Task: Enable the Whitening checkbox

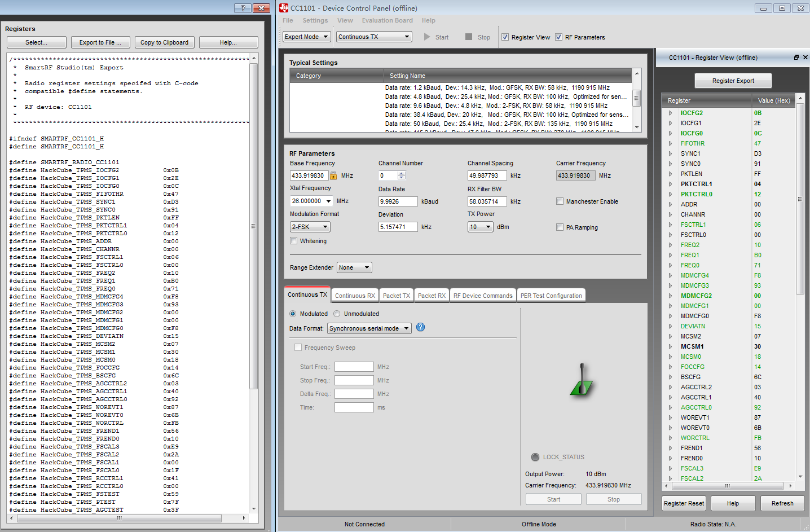Action: click(293, 241)
